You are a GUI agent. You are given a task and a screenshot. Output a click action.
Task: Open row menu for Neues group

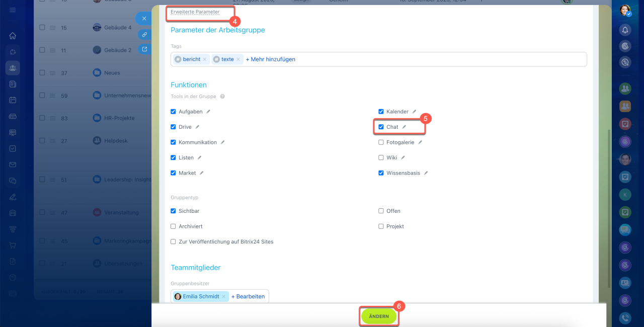(x=52, y=73)
